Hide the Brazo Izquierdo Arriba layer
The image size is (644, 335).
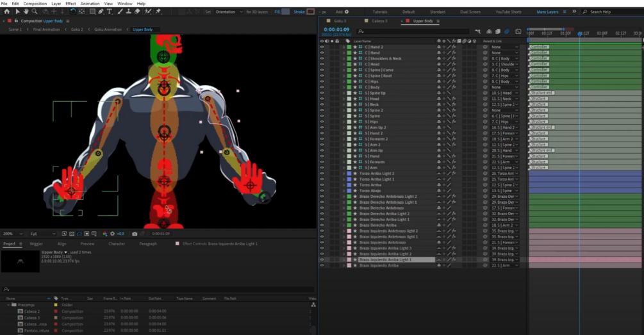point(322,266)
